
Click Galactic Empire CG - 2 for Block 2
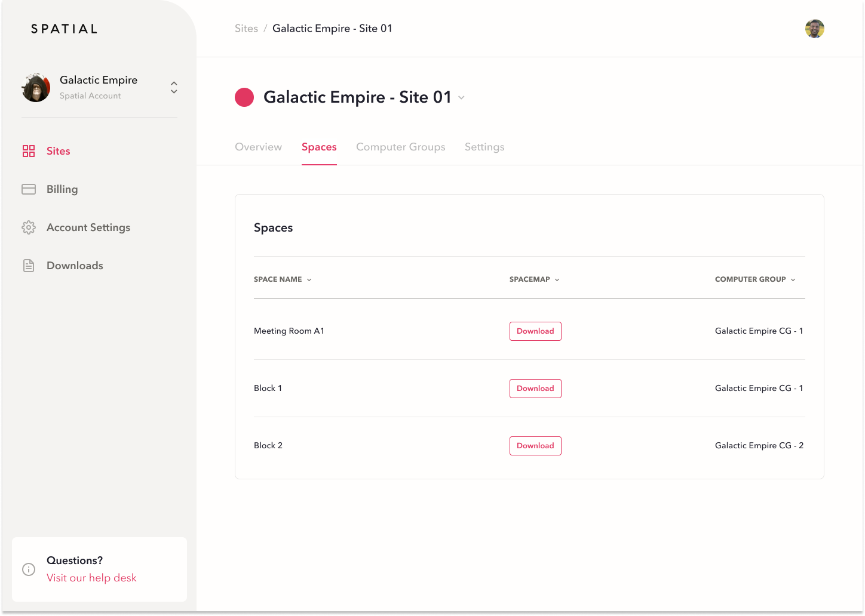(759, 445)
